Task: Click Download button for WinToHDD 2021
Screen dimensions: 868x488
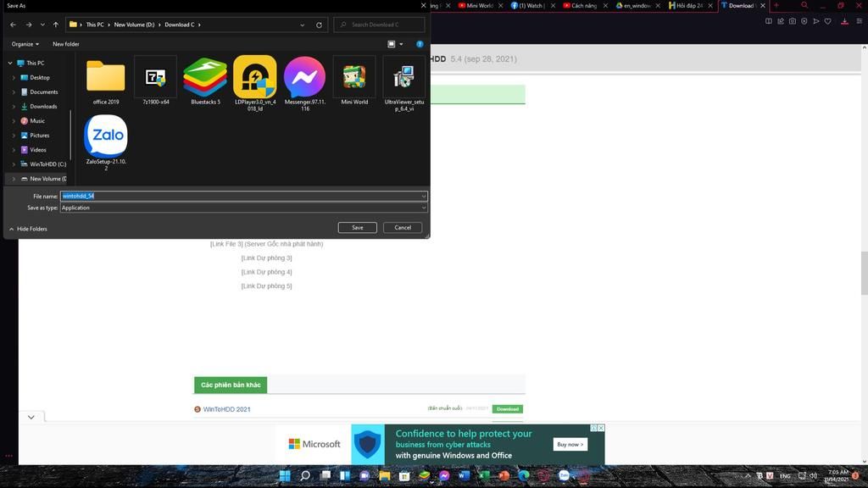Action: [x=508, y=409]
